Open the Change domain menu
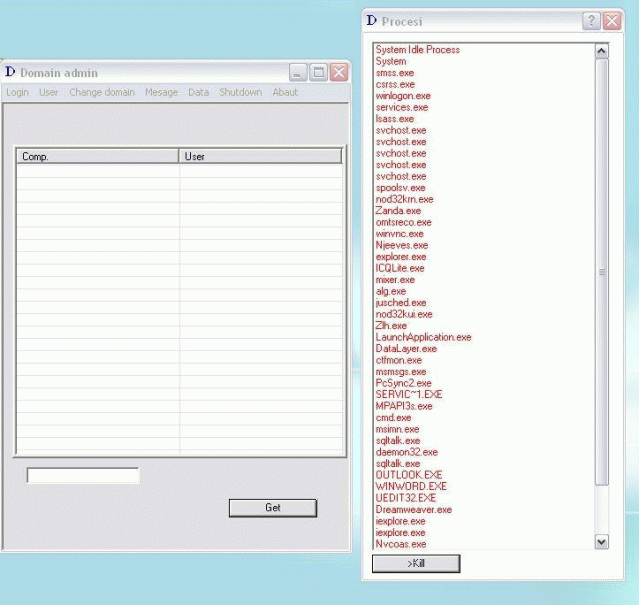This screenshot has height=605, width=639. tap(102, 92)
